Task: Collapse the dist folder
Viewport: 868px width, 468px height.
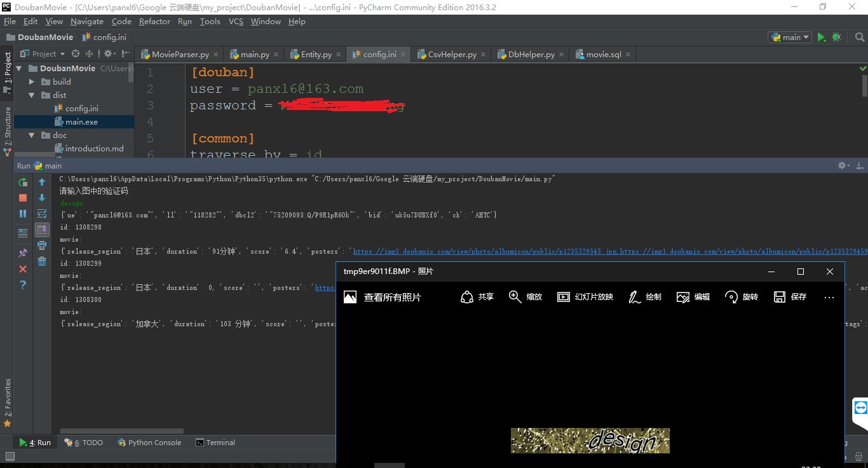Action: click(32, 95)
